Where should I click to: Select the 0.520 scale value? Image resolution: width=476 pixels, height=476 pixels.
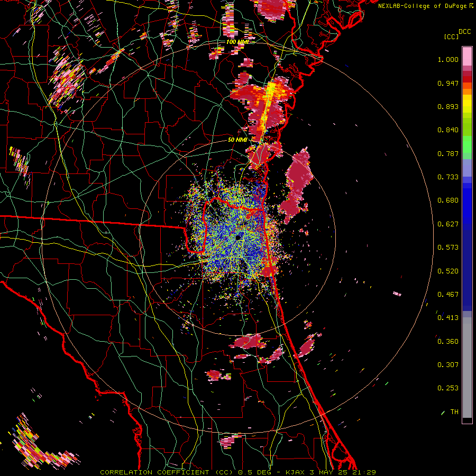coord(448,271)
